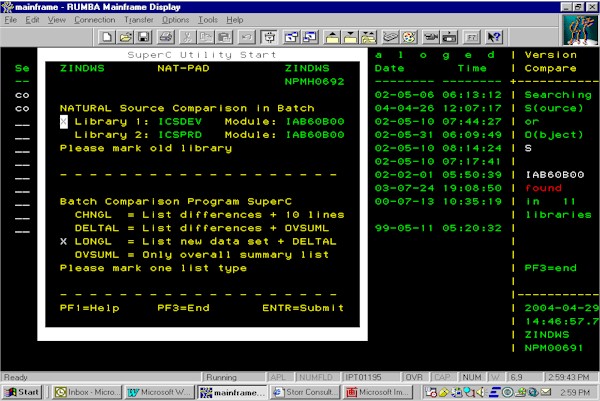Mark Library 2 ICSPRD selection field
Screen dimensions: 600x401
(64, 134)
